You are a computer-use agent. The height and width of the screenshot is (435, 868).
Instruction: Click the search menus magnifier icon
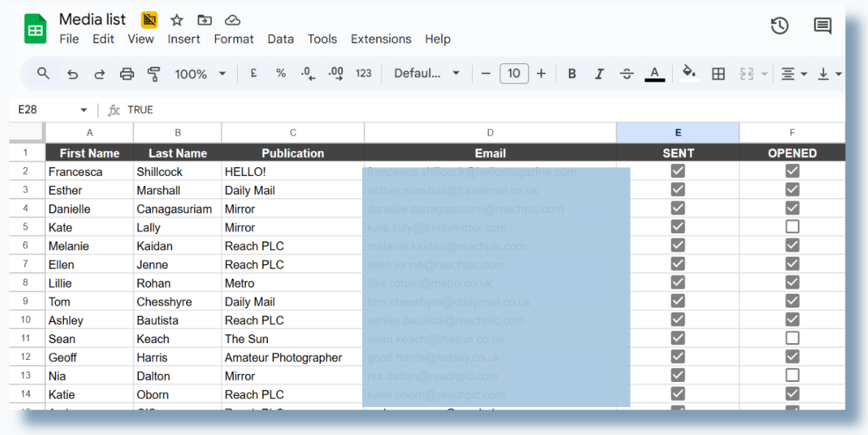tap(43, 73)
